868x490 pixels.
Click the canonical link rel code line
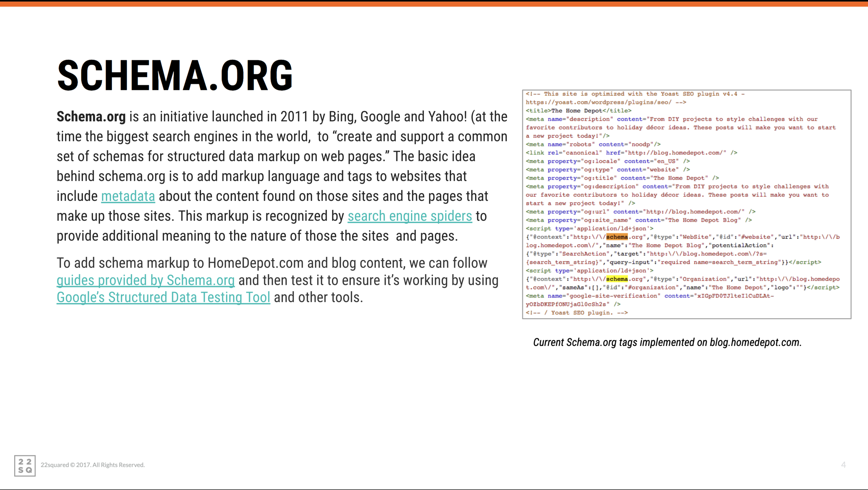(631, 153)
